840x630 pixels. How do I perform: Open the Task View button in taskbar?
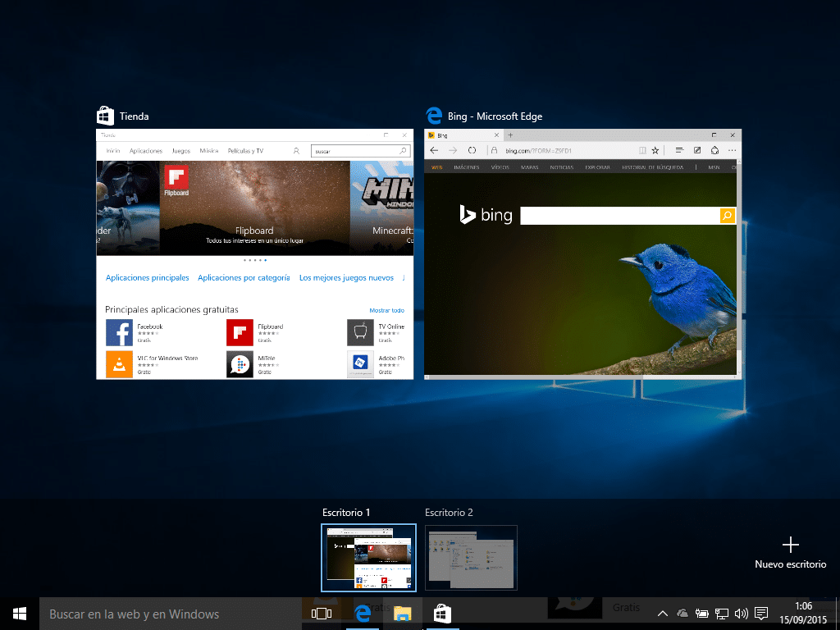point(322,614)
